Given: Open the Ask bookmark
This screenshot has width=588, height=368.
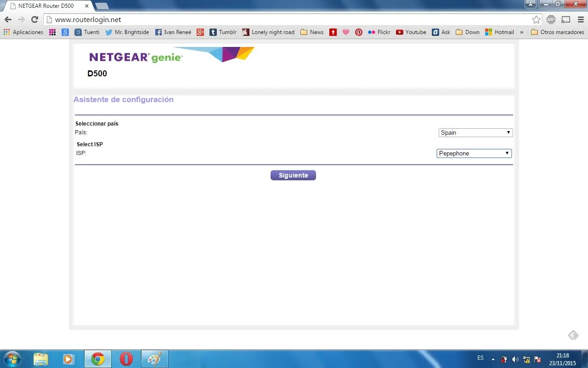Looking at the screenshot, I should (x=441, y=32).
